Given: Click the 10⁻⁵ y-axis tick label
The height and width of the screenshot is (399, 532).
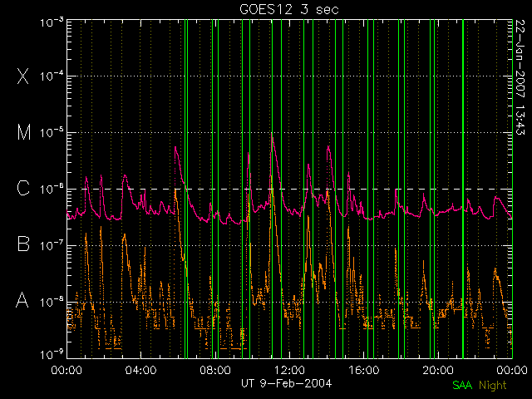Looking at the screenshot, I should click(52, 132).
